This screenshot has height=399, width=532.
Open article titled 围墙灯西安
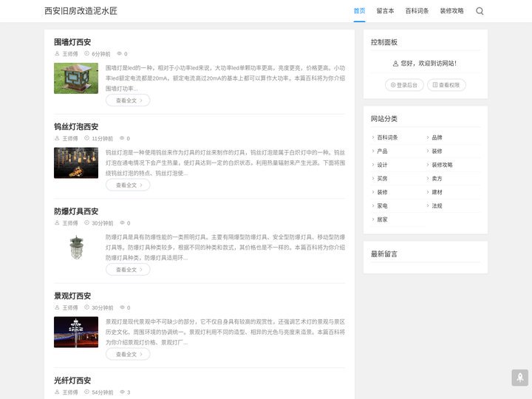pyautogui.click(x=72, y=42)
